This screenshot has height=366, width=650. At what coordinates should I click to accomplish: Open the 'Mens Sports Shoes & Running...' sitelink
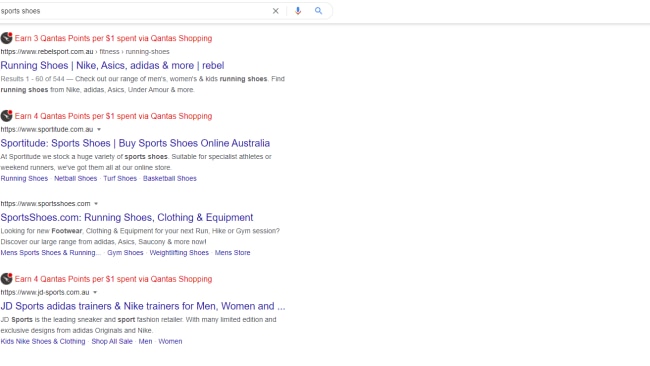[x=50, y=253]
